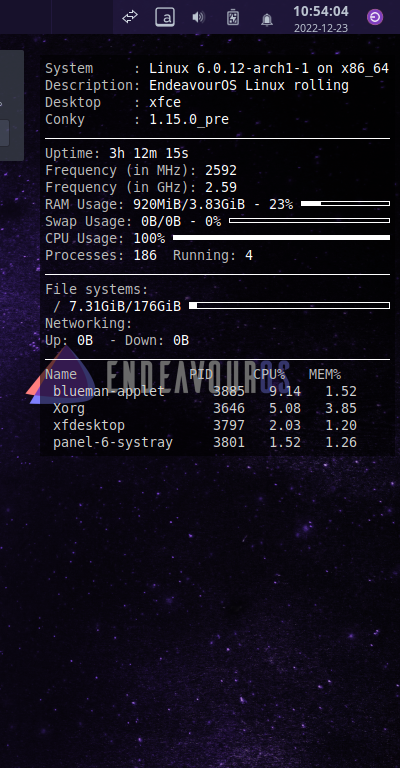Click the EndeavourOS triangle logo on wallpaper
Viewport: 400px width, 768px height.
61,376
